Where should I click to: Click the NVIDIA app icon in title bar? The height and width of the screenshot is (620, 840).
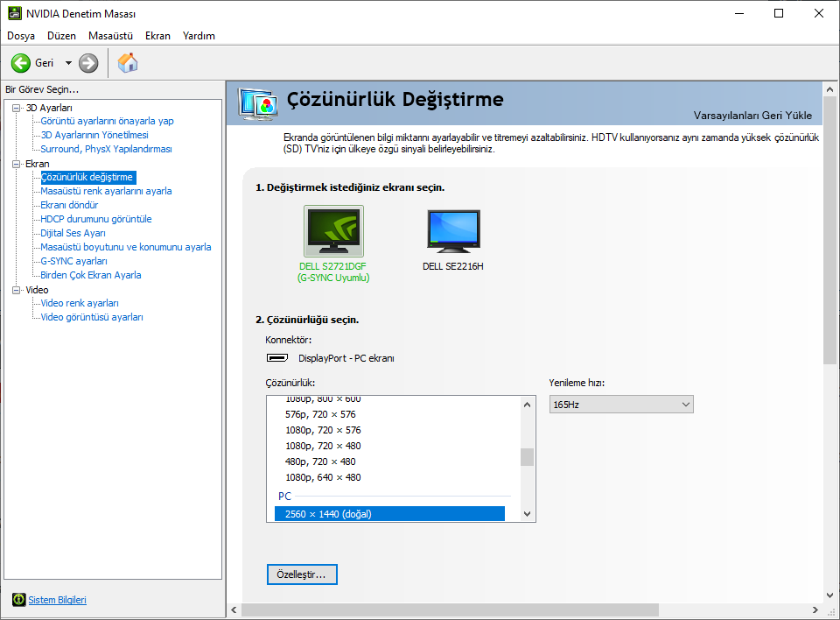(15, 13)
